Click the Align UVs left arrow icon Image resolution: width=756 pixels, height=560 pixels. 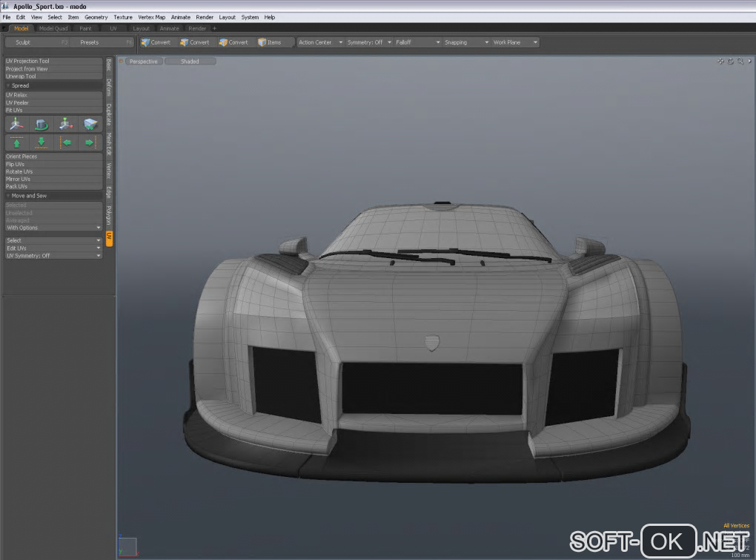(66, 142)
